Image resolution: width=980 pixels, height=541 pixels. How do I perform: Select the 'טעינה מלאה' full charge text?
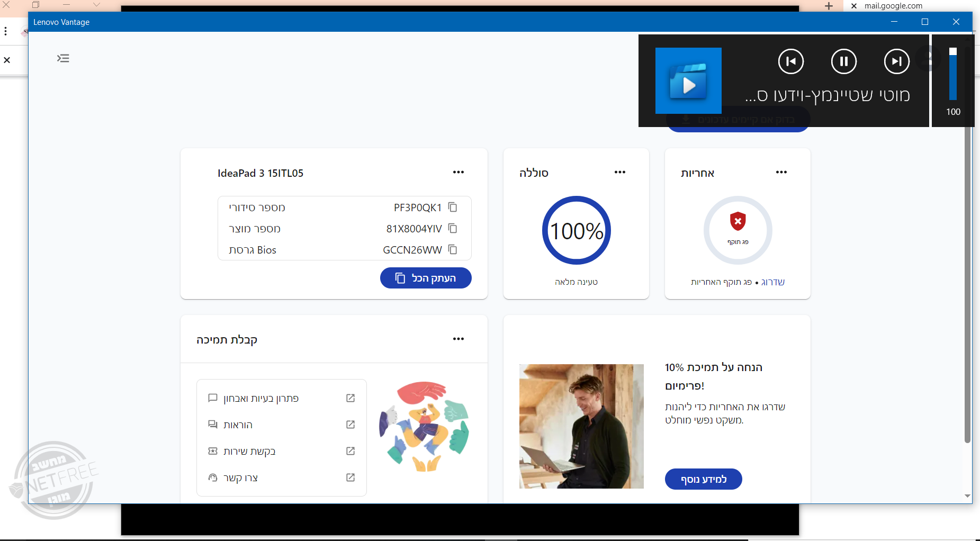point(576,282)
